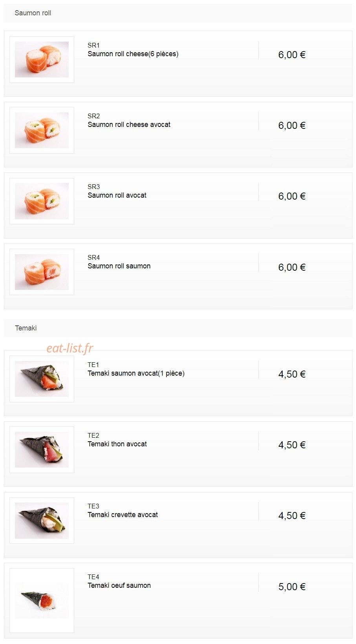Select the TE2 Temaki thon avocat image
Viewport: 356px width, 644px height.
[x=42, y=450]
